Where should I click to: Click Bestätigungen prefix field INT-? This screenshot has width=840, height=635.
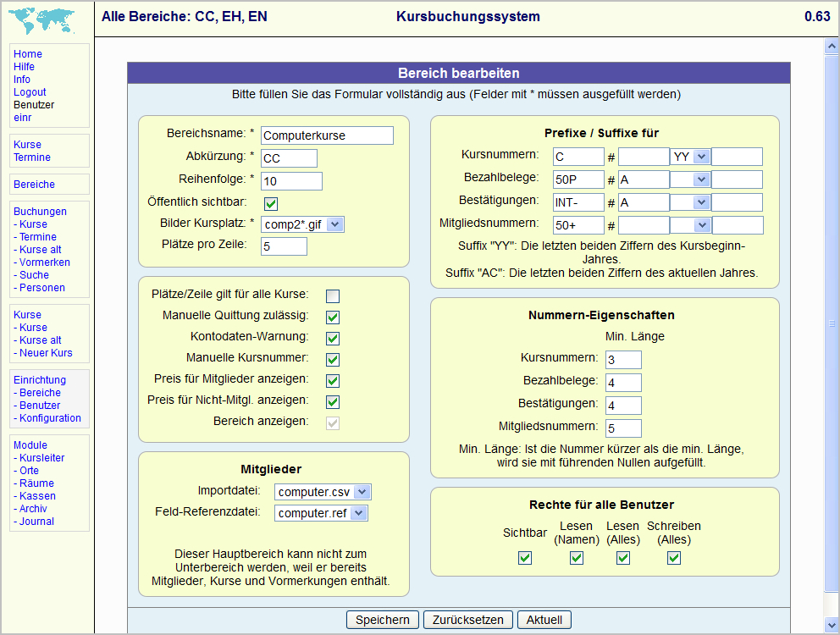(578, 202)
